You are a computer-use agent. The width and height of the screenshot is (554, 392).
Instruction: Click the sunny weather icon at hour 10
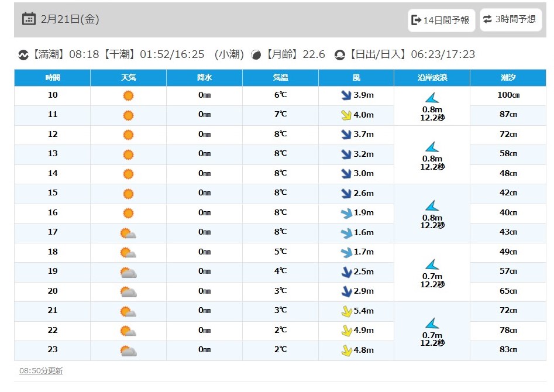click(128, 95)
